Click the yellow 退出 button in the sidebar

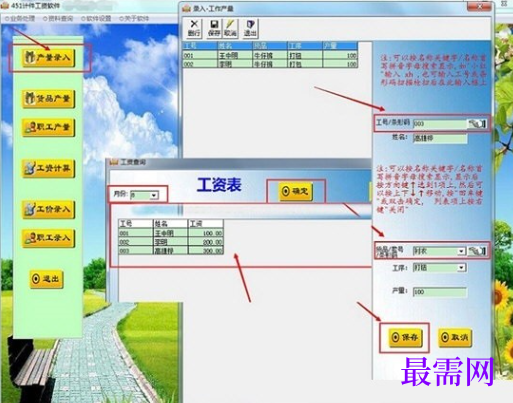click(46, 279)
